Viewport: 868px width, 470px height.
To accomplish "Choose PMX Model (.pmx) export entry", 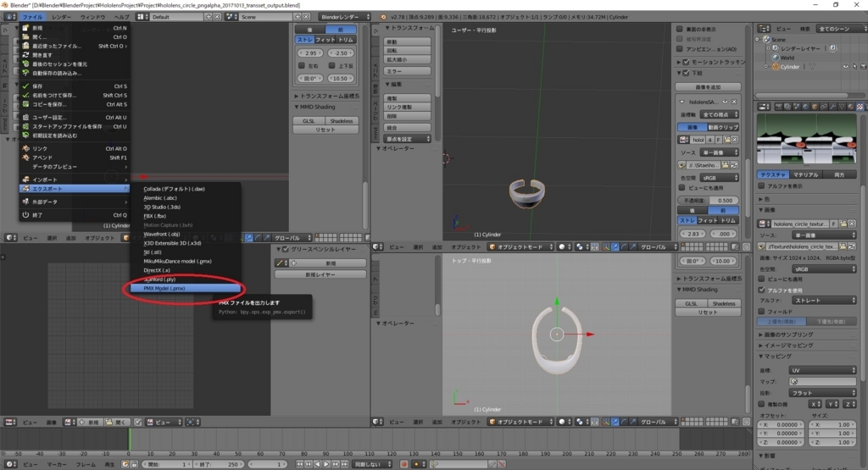I will 186,288.
